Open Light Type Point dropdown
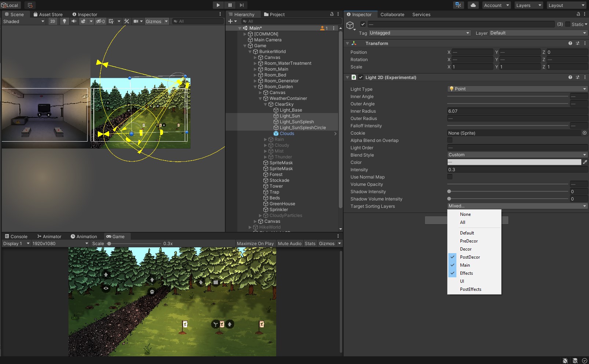Image resolution: width=589 pixels, height=364 pixels. tap(517, 89)
